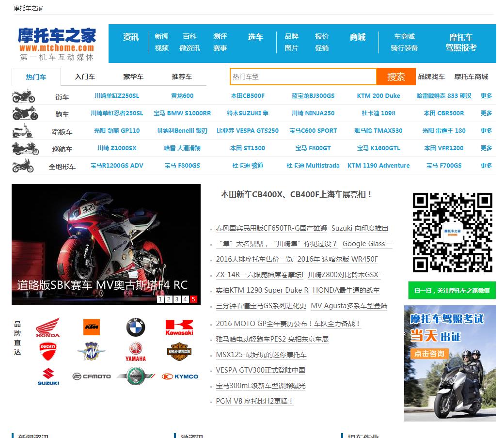
Task: Open the 摩托车商城 link beside search
Action: click(x=471, y=77)
